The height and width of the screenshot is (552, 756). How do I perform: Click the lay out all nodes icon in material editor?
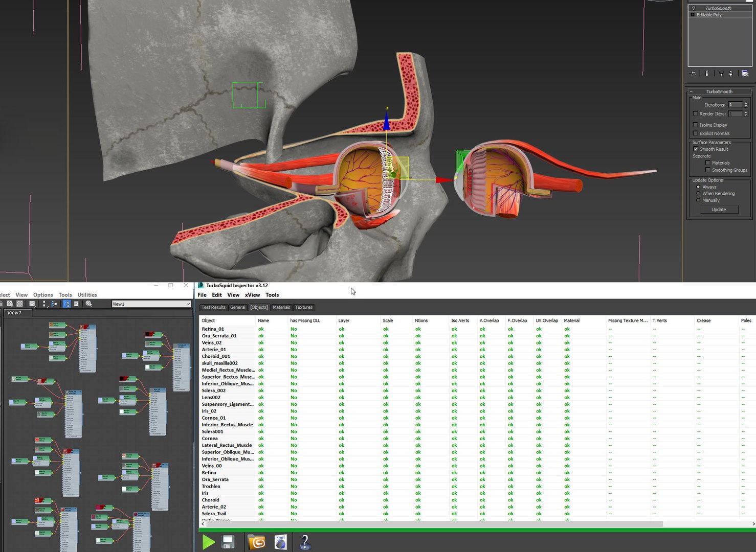tap(54, 304)
